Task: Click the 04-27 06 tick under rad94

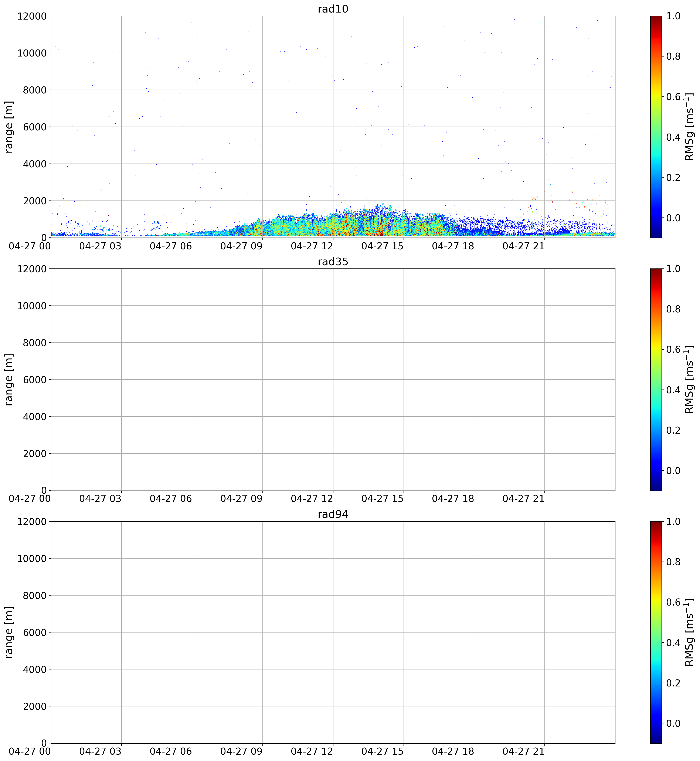Action: [x=171, y=751]
